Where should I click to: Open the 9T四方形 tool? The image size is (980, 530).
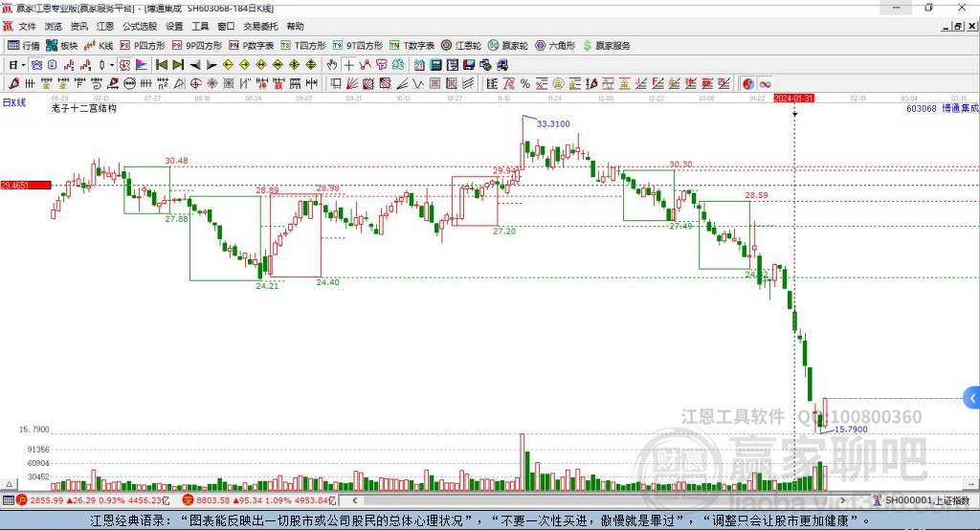(358, 46)
